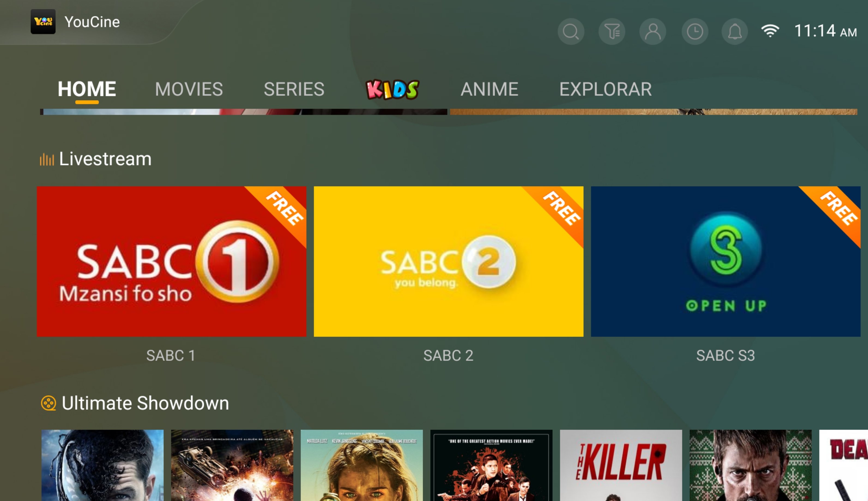Open the search icon
Viewport: 868px width, 501px height.
571,32
